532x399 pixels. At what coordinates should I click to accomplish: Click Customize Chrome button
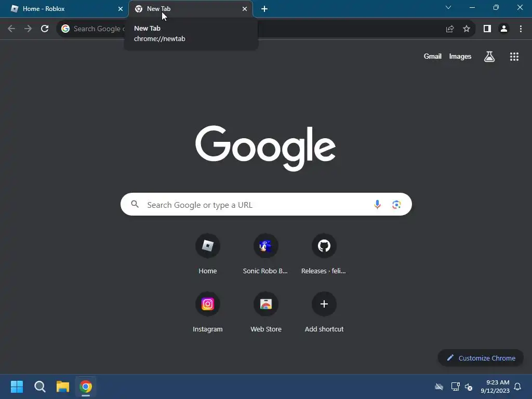481,358
